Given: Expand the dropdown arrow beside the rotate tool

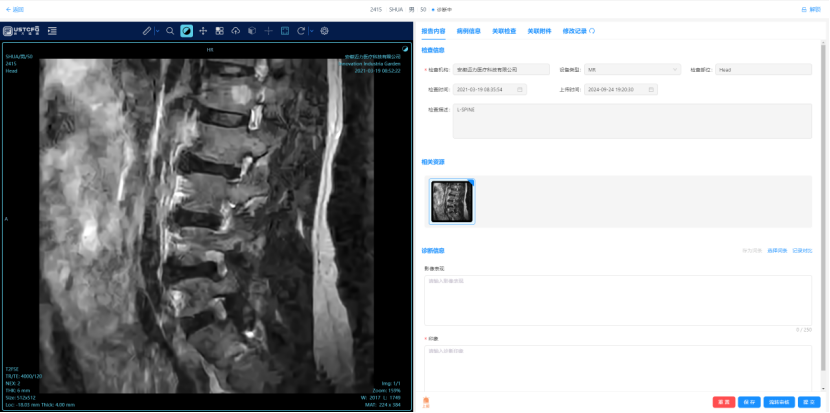Looking at the screenshot, I should click(x=311, y=31).
